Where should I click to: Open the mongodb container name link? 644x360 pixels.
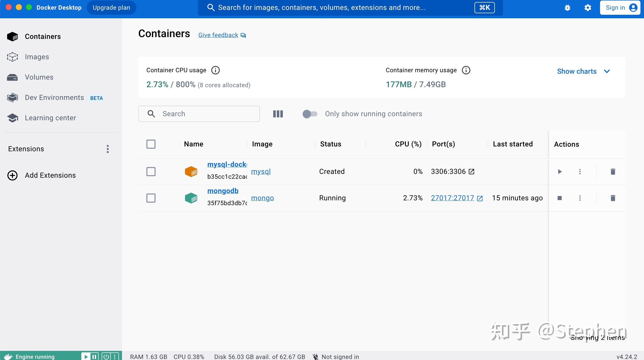[223, 191]
